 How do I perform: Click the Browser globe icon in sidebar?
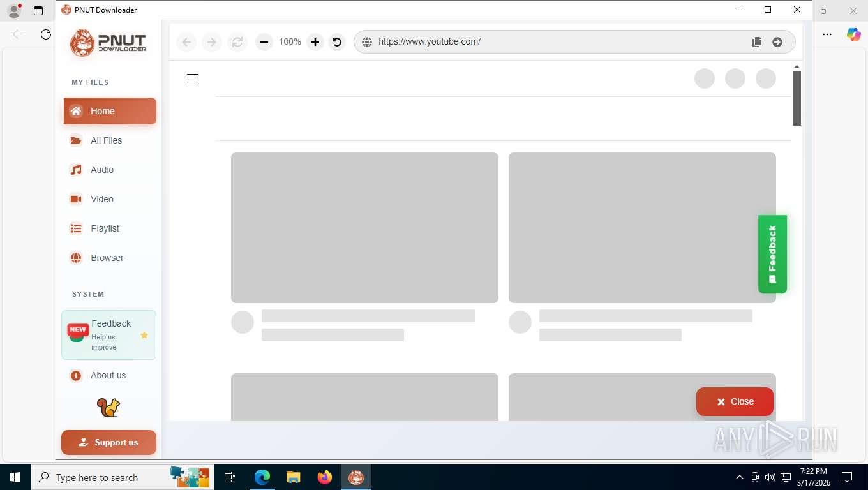click(x=76, y=258)
